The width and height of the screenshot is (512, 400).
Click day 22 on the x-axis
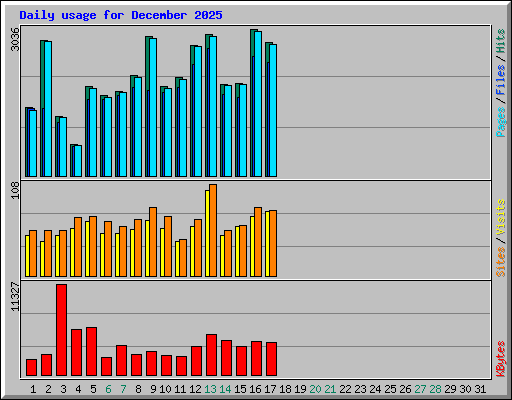(345, 389)
